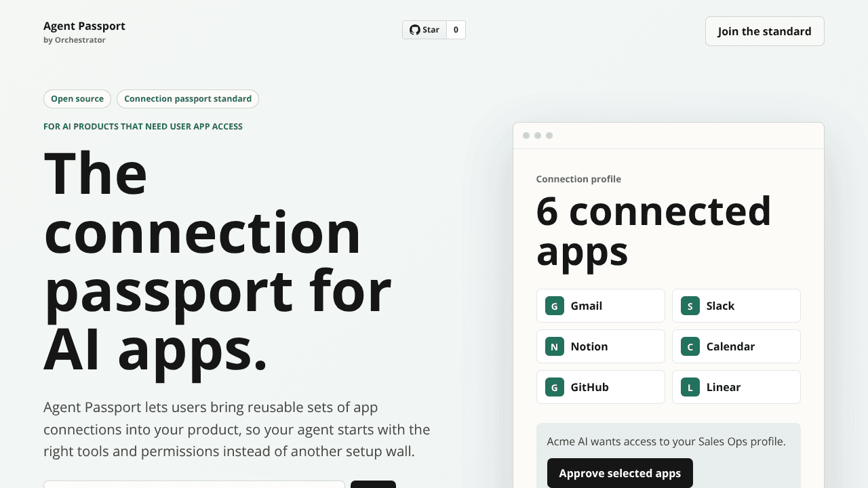The image size is (868, 488).
Task: Select the Gmail app name
Action: tap(587, 306)
